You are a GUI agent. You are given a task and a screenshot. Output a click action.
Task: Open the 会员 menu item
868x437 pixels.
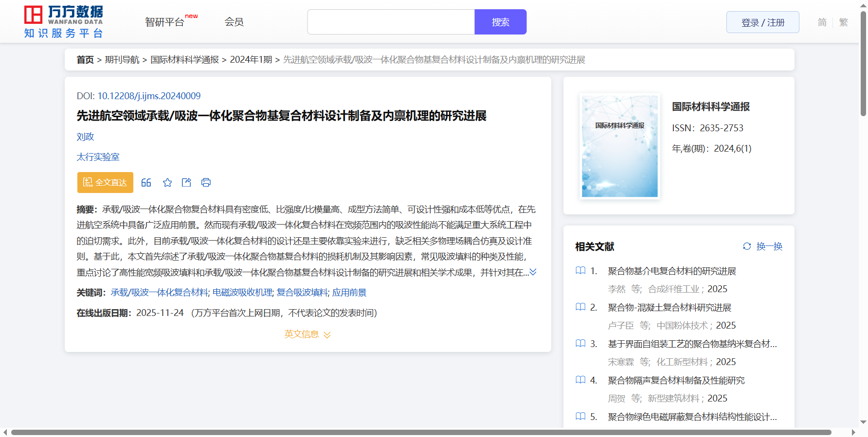[234, 22]
